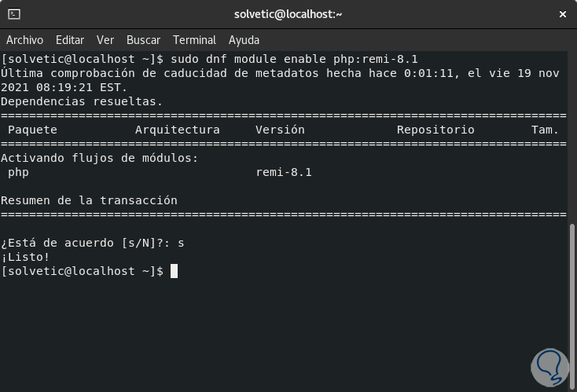Screen dimensions: 577x392
Task: Click the 'Paquete' column header
Action: (x=32, y=130)
